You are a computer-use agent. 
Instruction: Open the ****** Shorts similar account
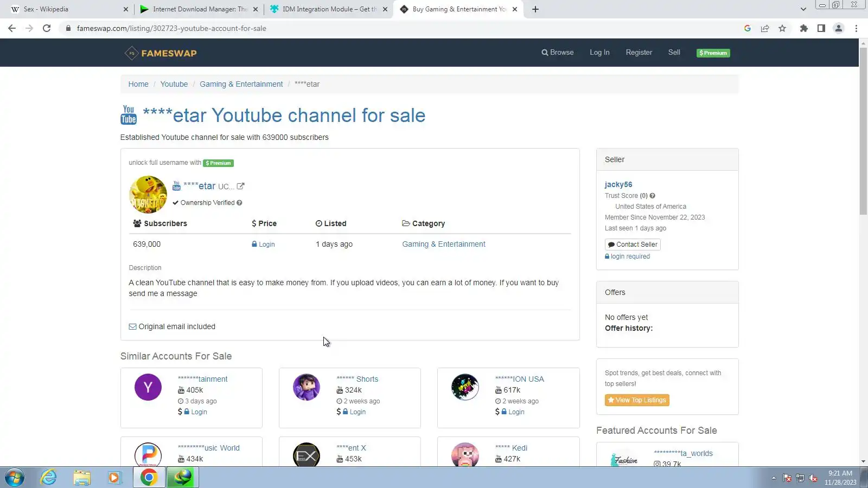(357, 379)
